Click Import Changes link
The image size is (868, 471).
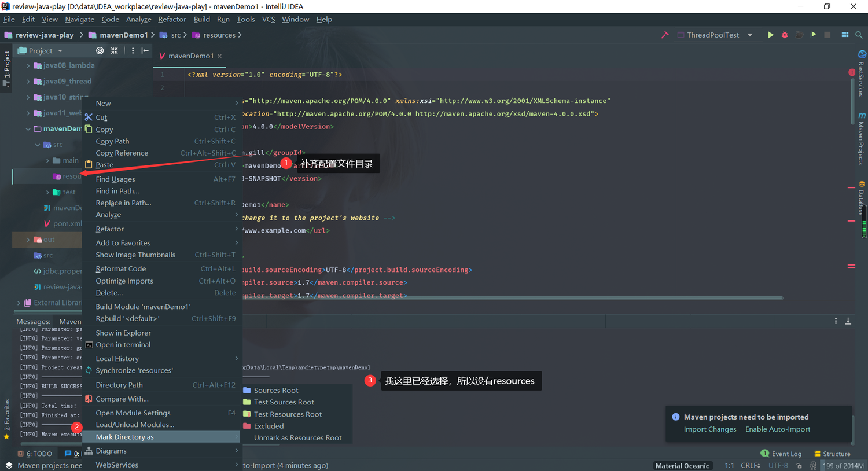point(710,429)
